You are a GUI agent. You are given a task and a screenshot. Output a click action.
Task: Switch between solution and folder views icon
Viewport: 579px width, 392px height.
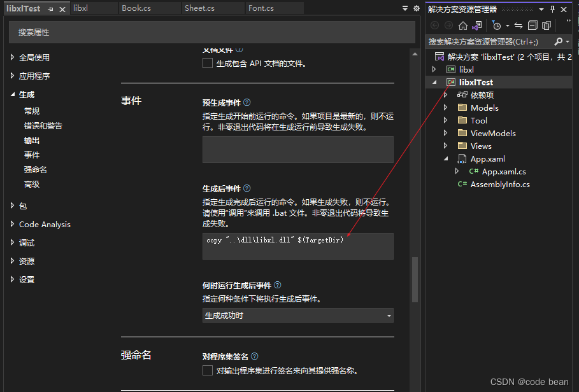pyautogui.click(x=477, y=25)
